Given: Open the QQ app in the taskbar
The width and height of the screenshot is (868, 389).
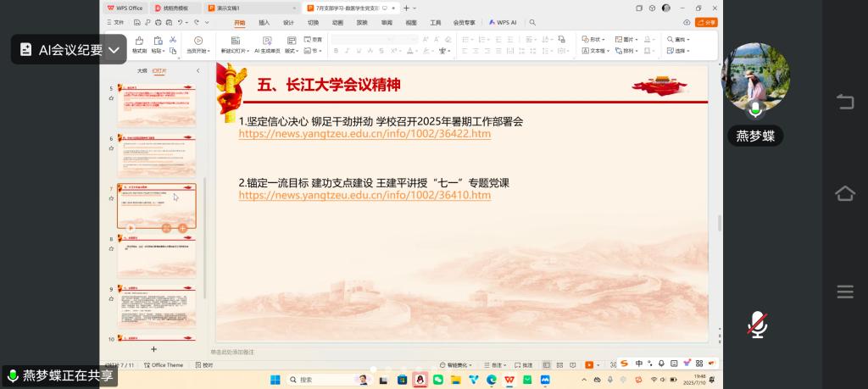Looking at the screenshot, I should [x=419, y=380].
